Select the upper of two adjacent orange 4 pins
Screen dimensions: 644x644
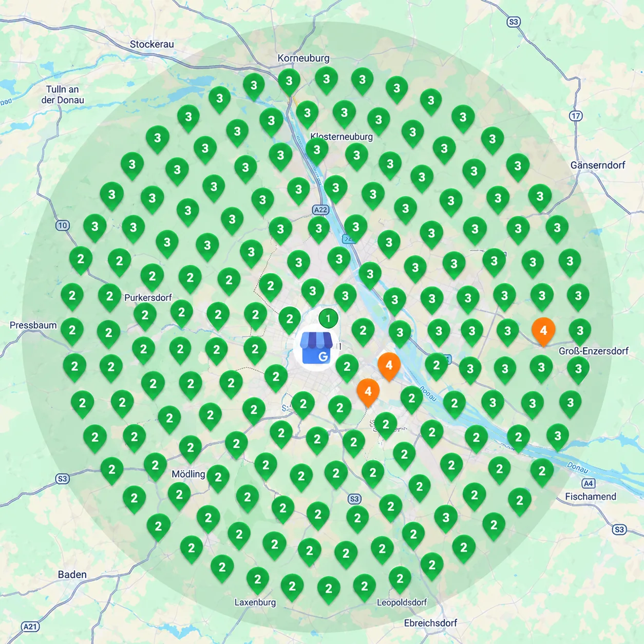click(x=389, y=366)
